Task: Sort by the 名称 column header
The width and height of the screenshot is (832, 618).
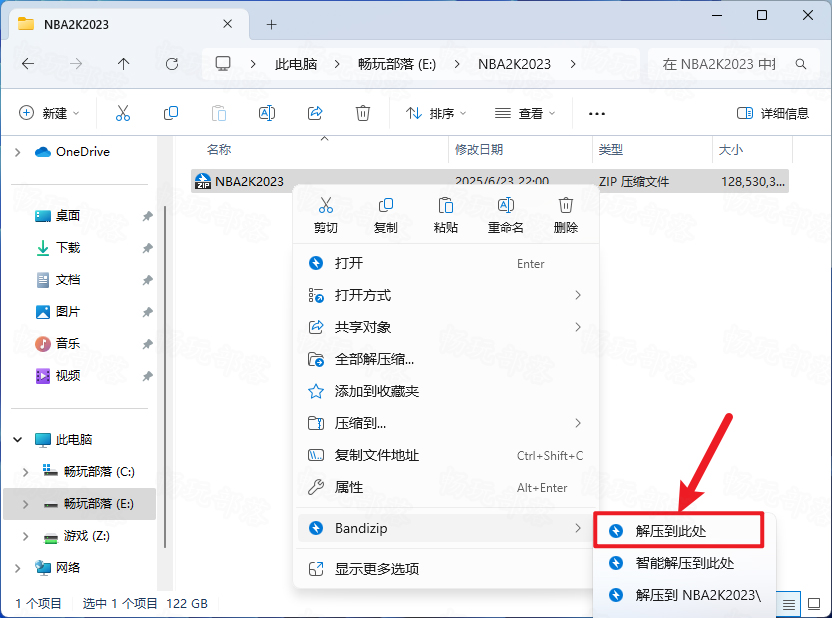Action: coord(319,150)
